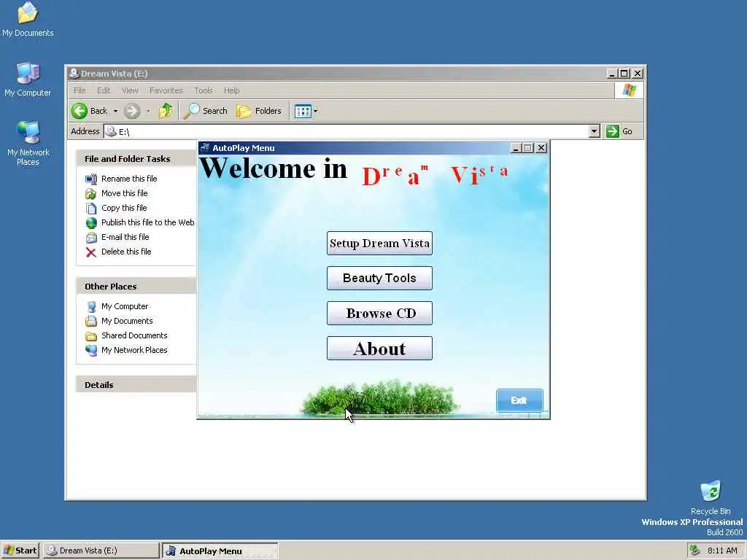Open the Edit menu

coord(104,90)
